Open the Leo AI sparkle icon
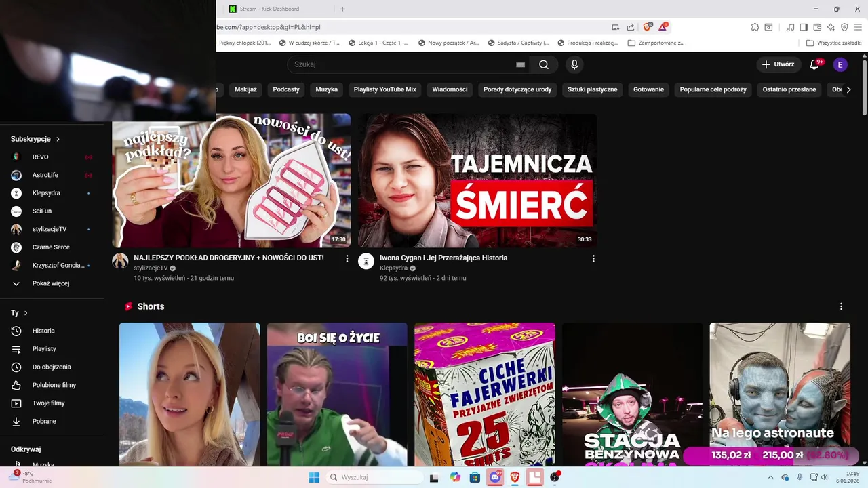This screenshot has width=868, height=488. 831,27
